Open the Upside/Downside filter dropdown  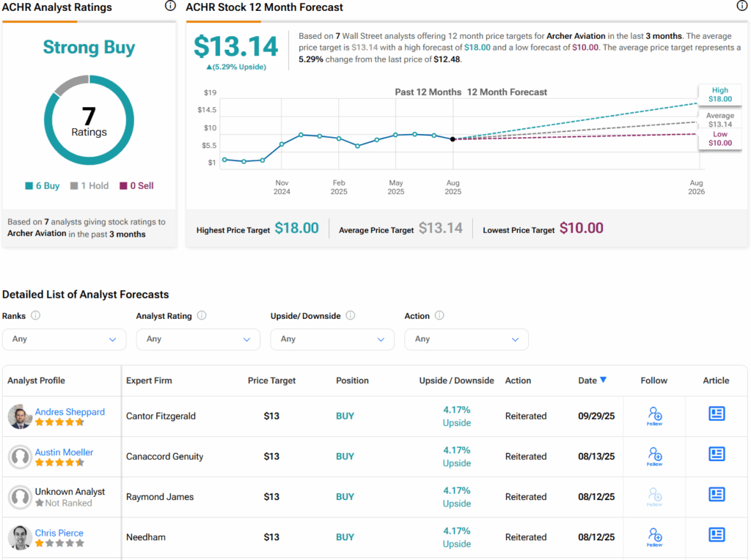(332, 339)
